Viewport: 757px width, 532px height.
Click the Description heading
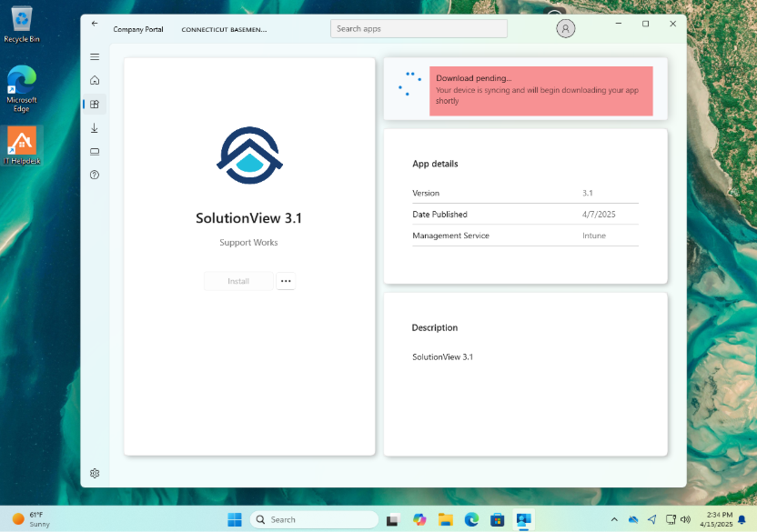coord(435,327)
